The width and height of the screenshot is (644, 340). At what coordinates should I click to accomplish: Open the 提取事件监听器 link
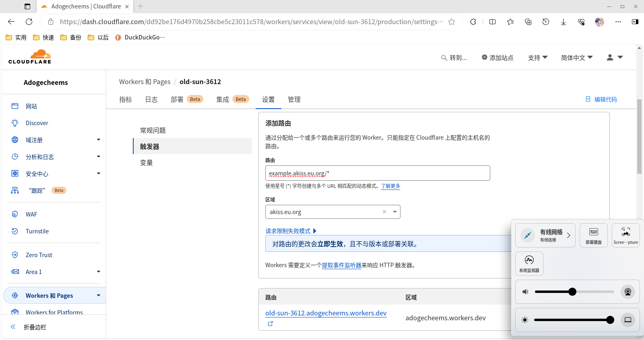click(341, 265)
